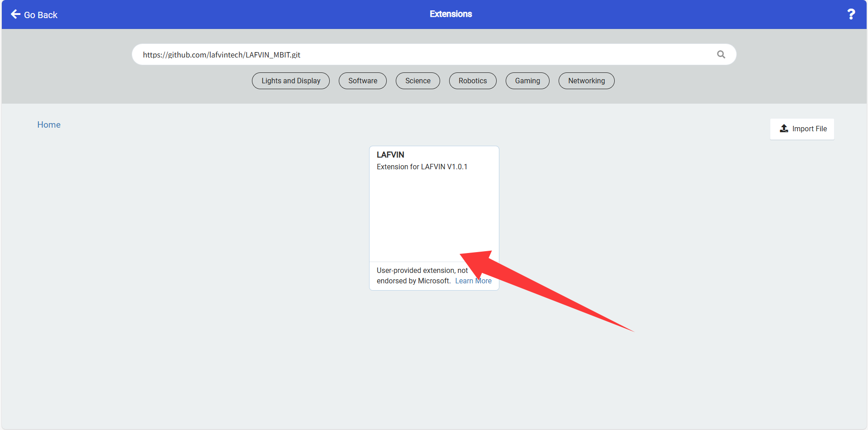Select the Lights and Display category
This screenshot has width=868, height=430.
coord(291,81)
